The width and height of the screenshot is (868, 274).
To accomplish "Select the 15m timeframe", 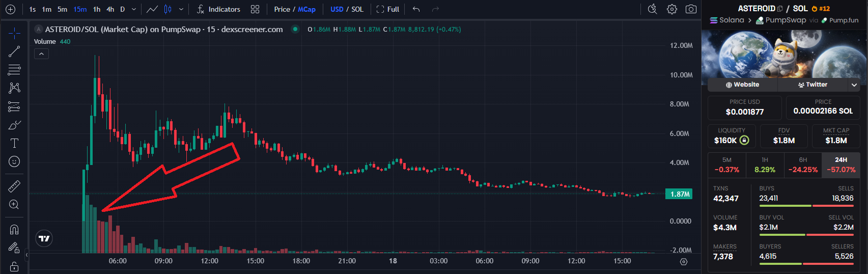I will coord(80,9).
